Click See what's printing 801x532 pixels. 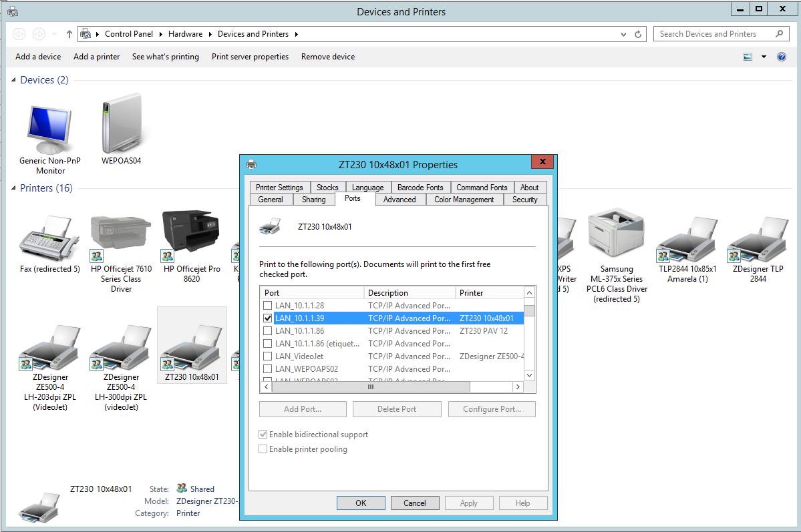(x=166, y=57)
